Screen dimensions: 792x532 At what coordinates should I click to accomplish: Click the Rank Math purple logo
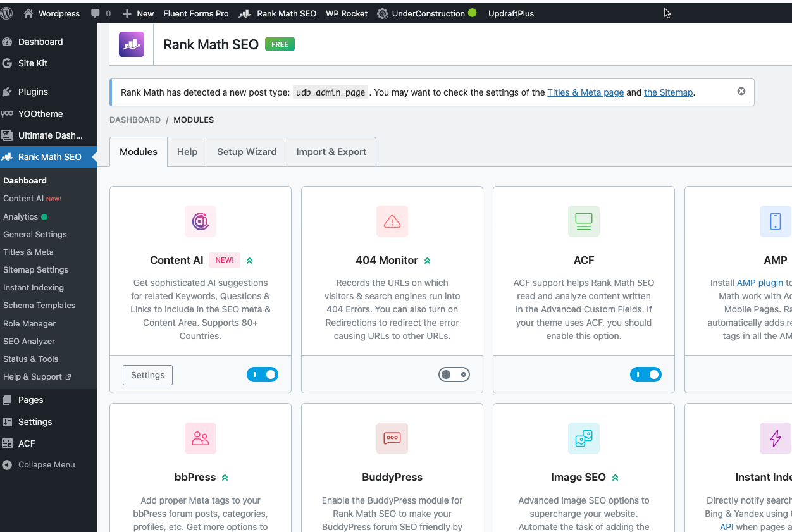(132, 44)
